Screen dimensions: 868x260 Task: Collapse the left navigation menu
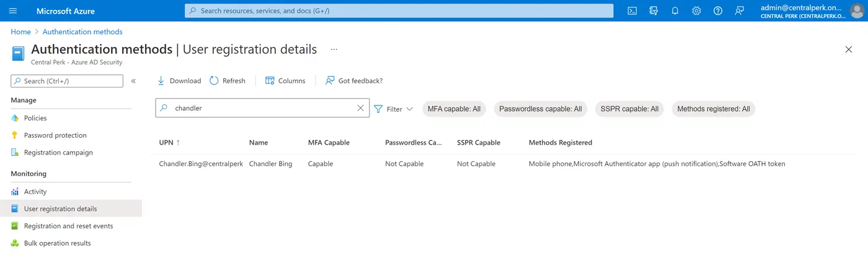click(x=133, y=81)
